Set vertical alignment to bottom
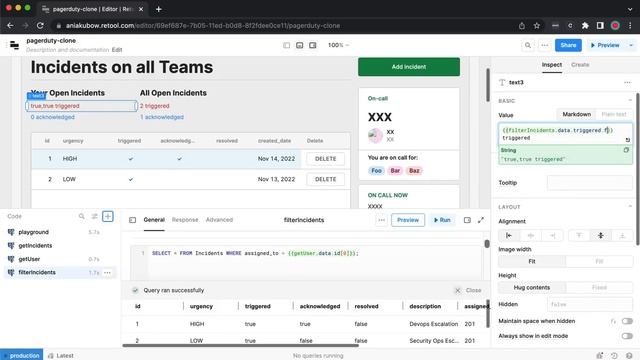The image size is (640, 360). coord(622,236)
